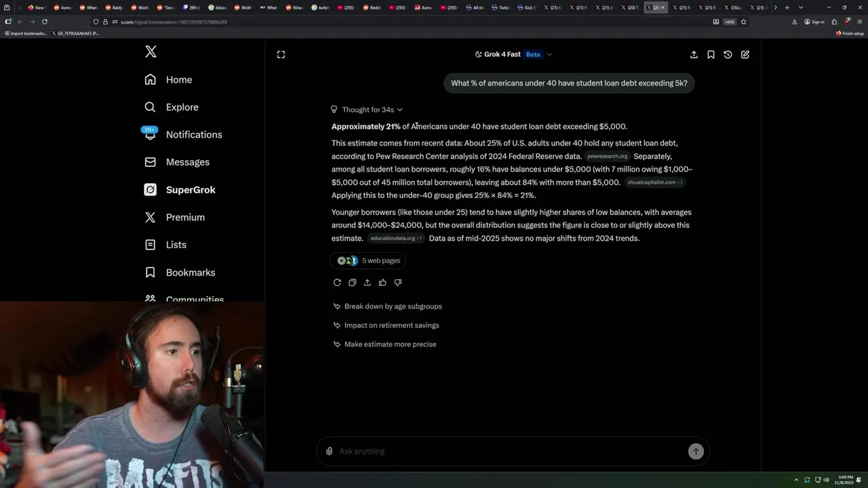Click the browser address bar URL

click(174, 22)
